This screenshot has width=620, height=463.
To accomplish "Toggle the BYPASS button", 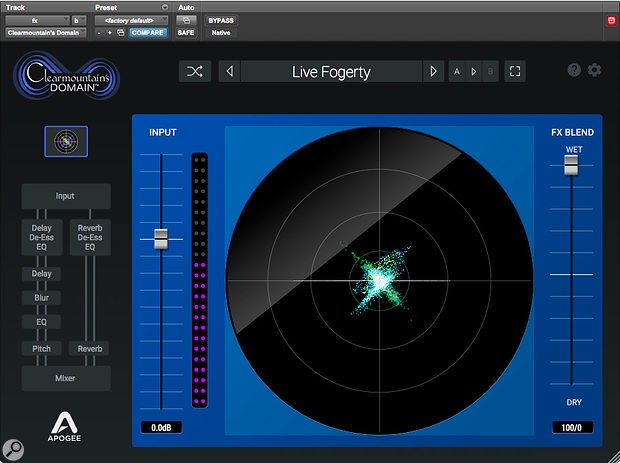I will pyautogui.click(x=221, y=21).
